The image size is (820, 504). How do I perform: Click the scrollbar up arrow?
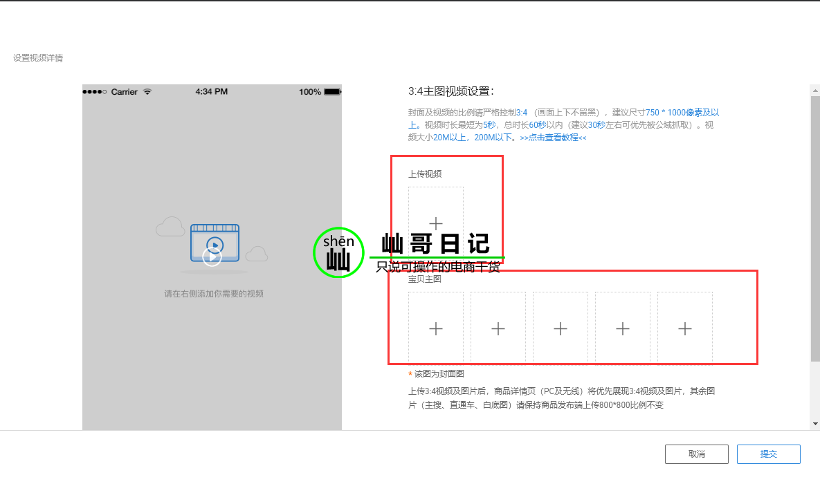coord(815,91)
